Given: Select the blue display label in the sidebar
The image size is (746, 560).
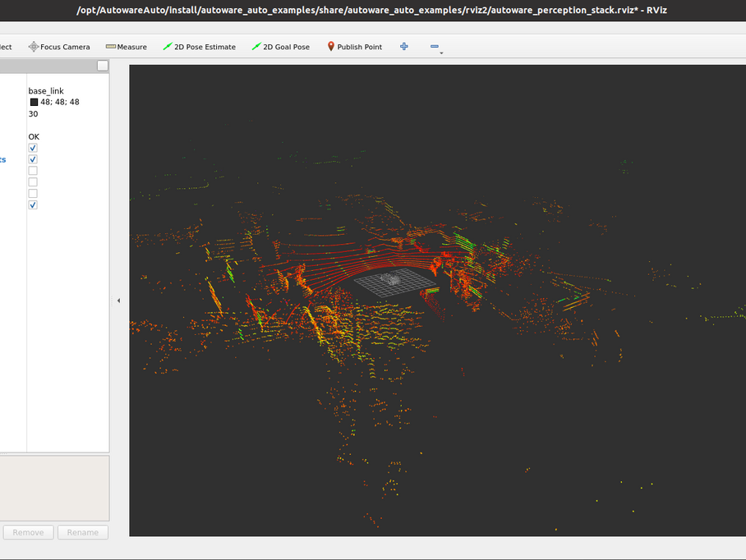Looking at the screenshot, I should pyautogui.click(x=2, y=159).
